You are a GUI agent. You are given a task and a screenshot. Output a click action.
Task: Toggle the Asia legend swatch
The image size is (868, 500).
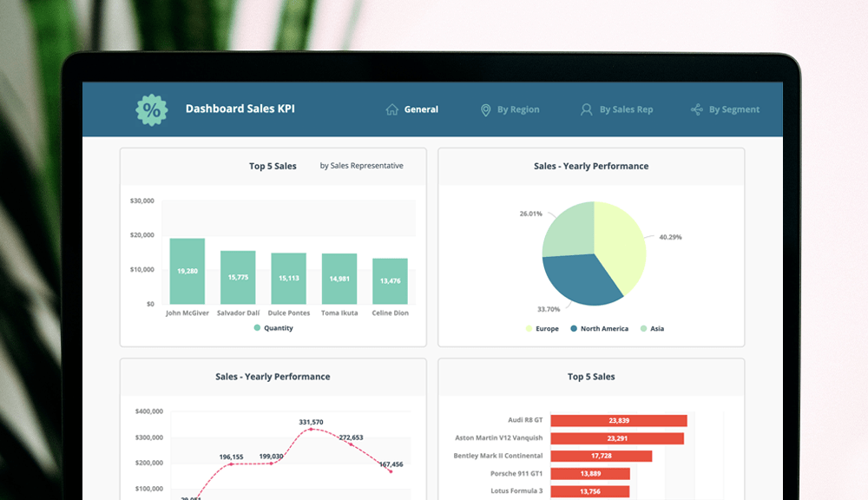pos(644,328)
